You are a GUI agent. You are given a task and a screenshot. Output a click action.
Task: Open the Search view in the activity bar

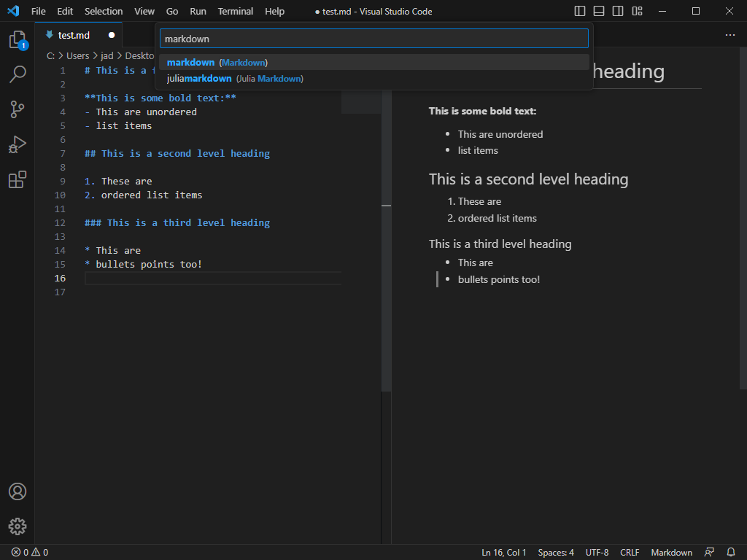coord(18,74)
